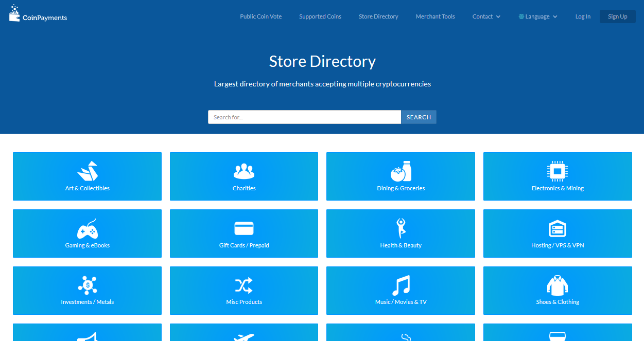Select the Investments / Metals dollar icon
Viewport: 644px width, 341px height.
click(88, 285)
